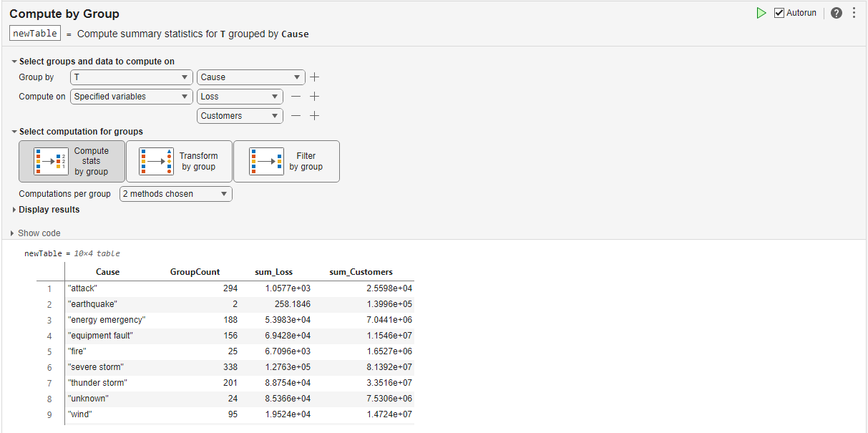Add another compute variable beside Loss
Image resolution: width=868 pixels, height=433 pixels.
[x=314, y=96]
